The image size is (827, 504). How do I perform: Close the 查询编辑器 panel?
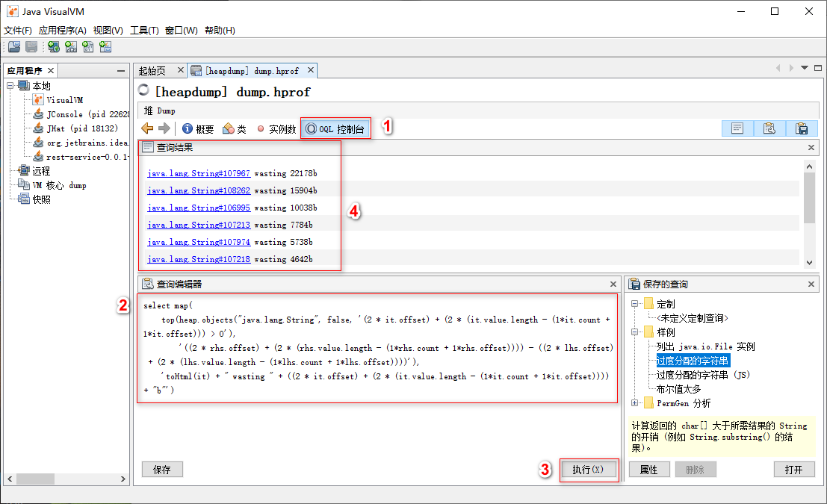613,284
